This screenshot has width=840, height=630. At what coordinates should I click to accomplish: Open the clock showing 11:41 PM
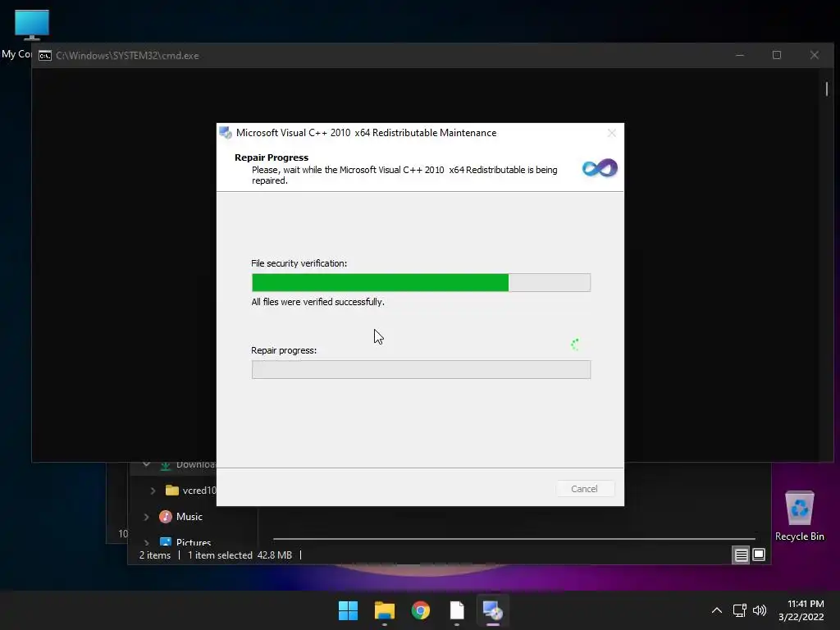tap(801, 610)
